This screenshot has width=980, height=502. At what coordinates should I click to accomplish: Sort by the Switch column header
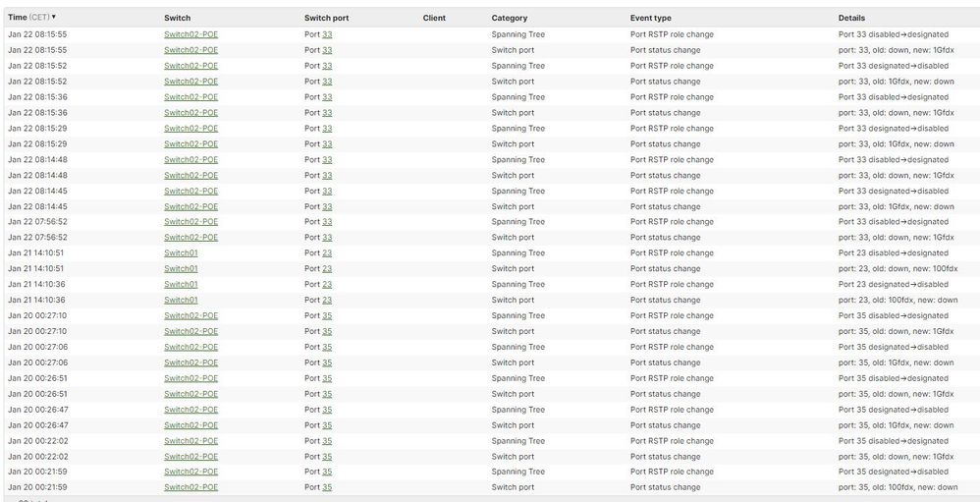pyautogui.click(x=177, y=18)
